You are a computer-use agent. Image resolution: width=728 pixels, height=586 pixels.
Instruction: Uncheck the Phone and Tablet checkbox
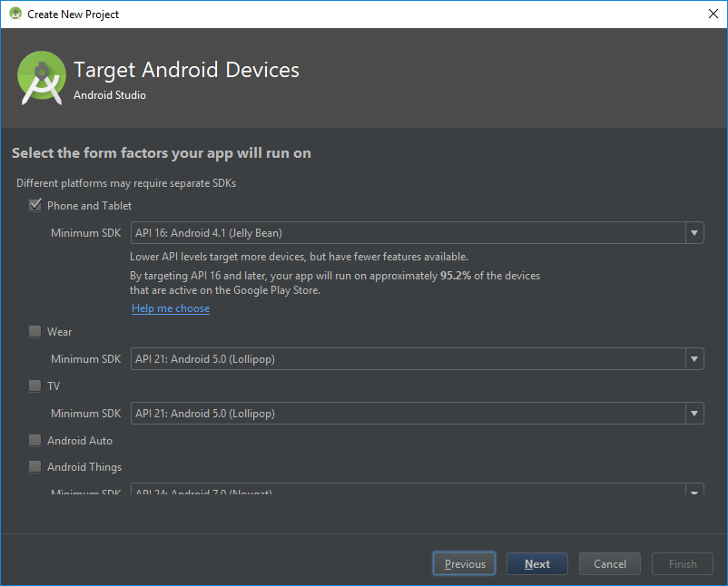[x=35, y=206]
